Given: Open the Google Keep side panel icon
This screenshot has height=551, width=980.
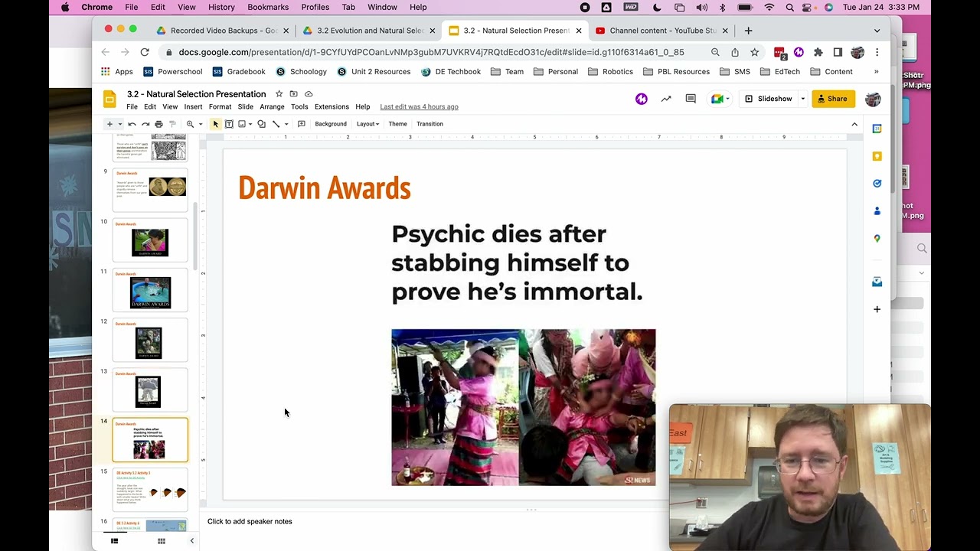Looking at the screenshot, I should tap(877, 156).
